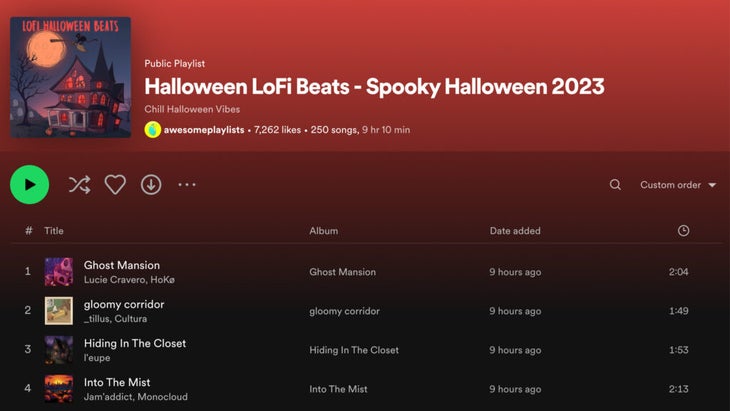Sort by the Album column header

click(324, 230)
